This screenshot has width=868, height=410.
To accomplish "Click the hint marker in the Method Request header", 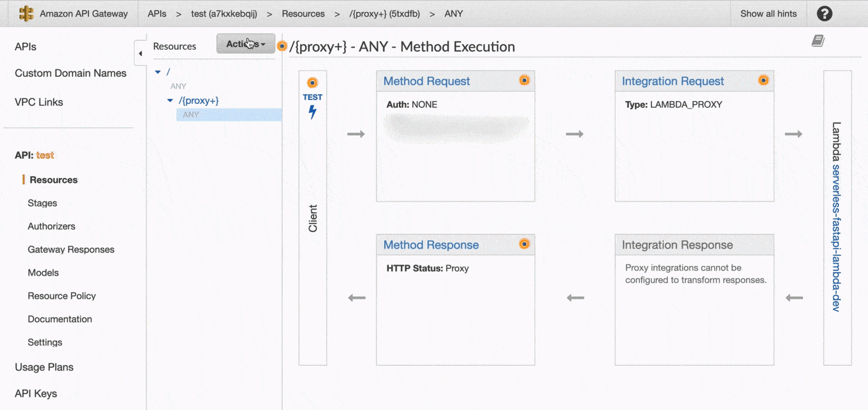I will pos(524,81).
